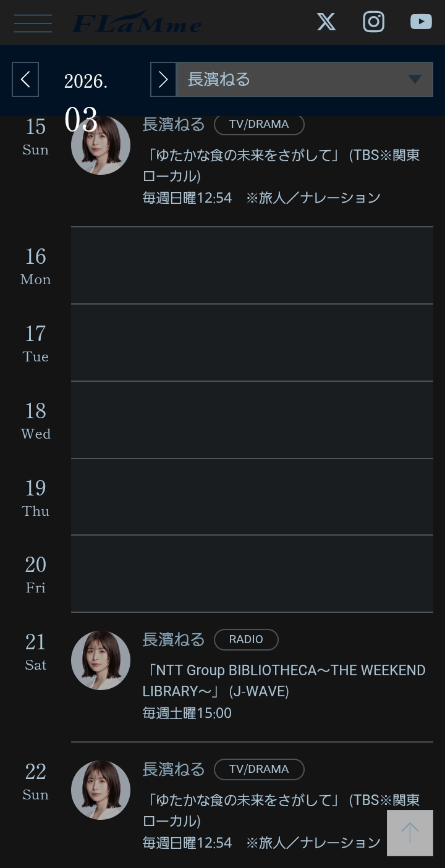Open ゆたかな食の未来をさがして entry on the 15th
The width and height of the screenshot is (445, 868).
[x=281, y=165]
